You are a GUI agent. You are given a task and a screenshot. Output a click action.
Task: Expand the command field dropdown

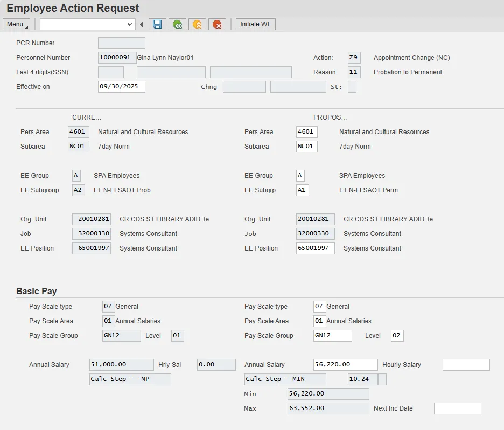[130, 24]
